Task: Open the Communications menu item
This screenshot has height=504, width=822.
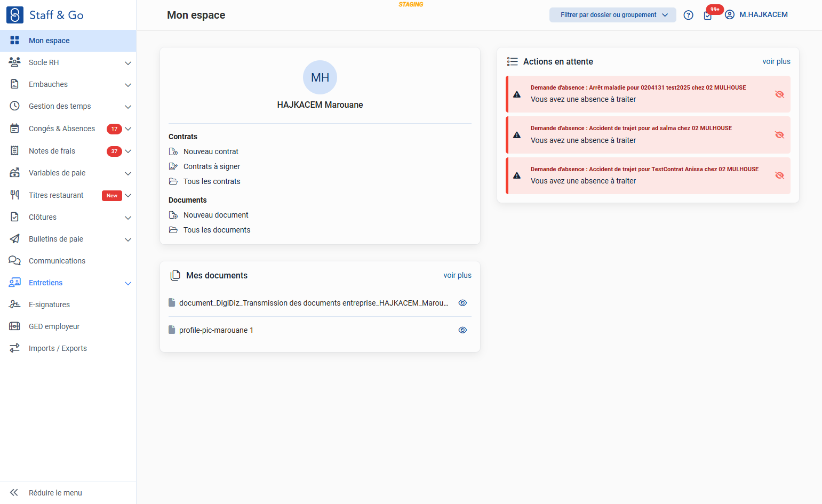Action: click(68, 261)
